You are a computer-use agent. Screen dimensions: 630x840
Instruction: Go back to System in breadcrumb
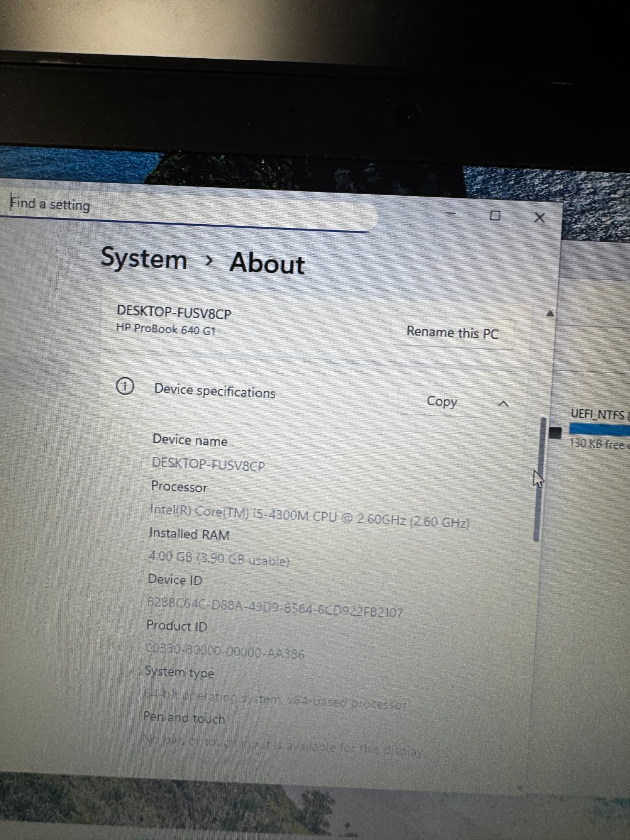pyautogui.click(x=144, y=258)
